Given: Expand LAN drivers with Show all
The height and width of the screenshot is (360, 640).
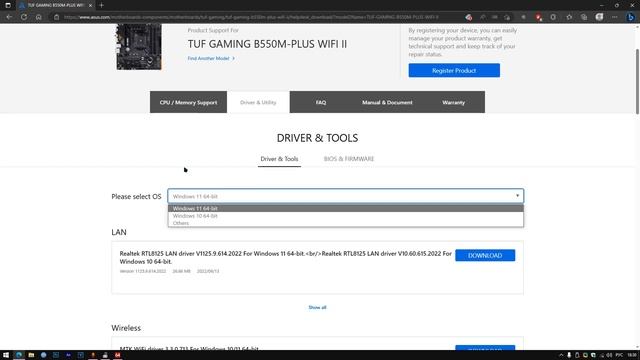Looking at the screenshot, I should 317,307.
